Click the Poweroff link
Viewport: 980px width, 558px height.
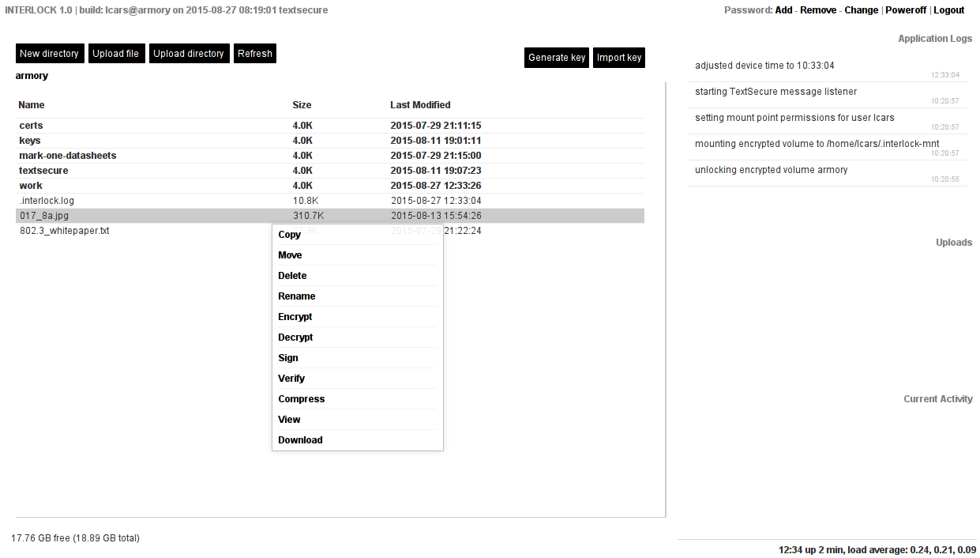pyautogui.click(x=906, y=9)
